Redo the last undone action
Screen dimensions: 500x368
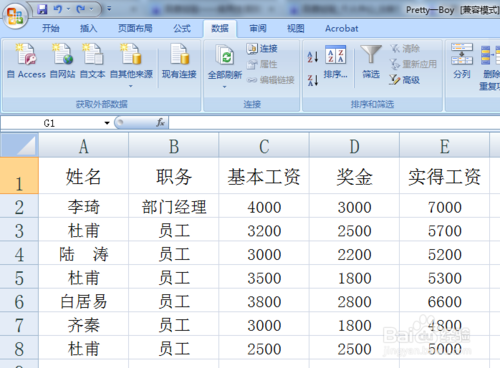coord(80,9)
